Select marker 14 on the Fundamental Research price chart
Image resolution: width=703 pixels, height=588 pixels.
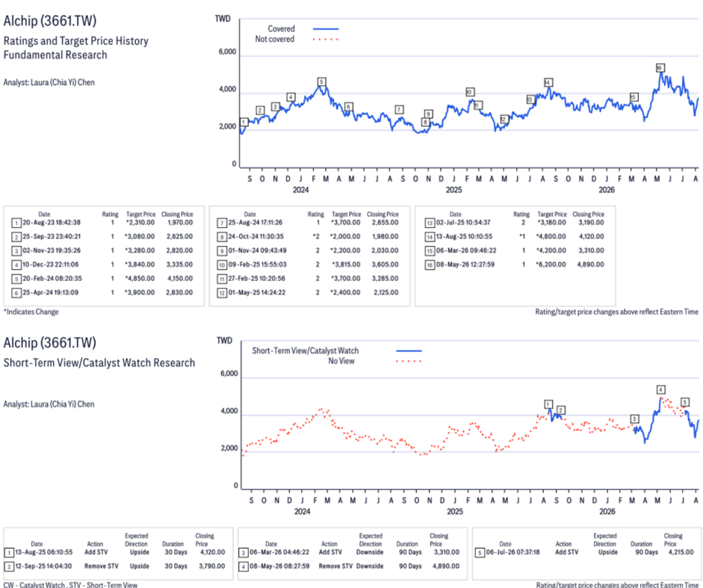click(548, 82)
